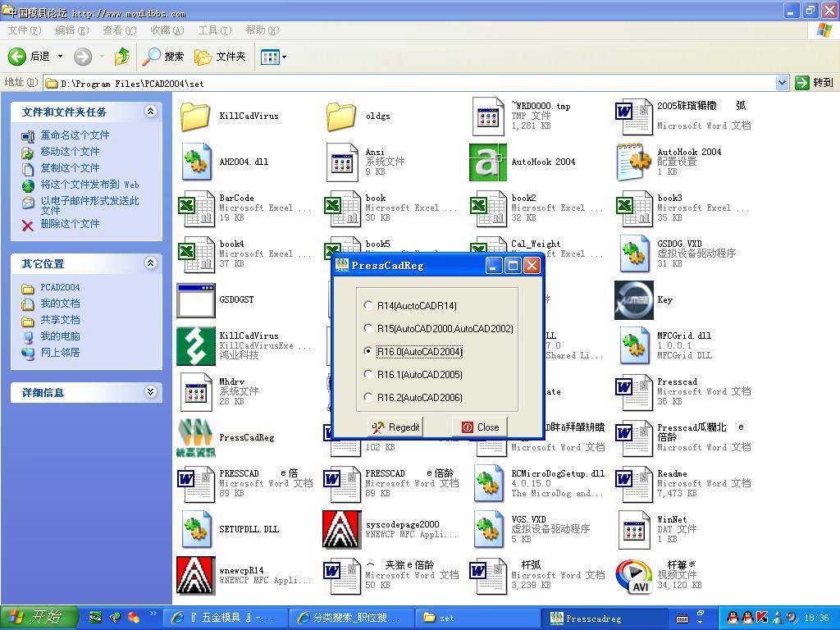Open the 查看(V) menu
Image resolution: width=840 pixels, height=630 pixels.
coord(120,30)
